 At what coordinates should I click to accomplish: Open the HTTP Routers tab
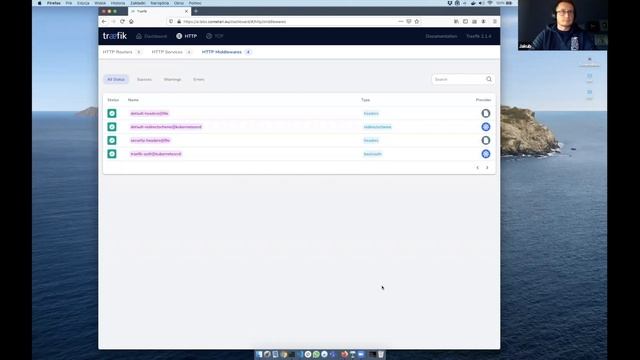[x=122, y=52]
